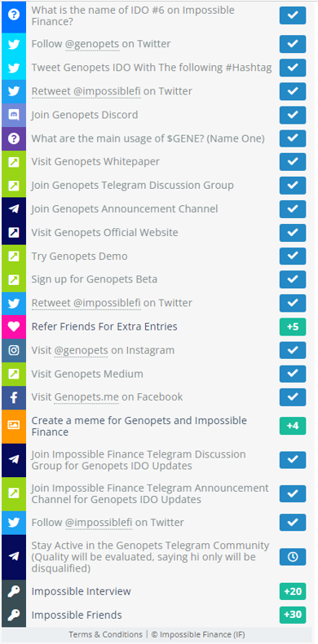Click the Telegram icon for Stay Active entry

14,557
